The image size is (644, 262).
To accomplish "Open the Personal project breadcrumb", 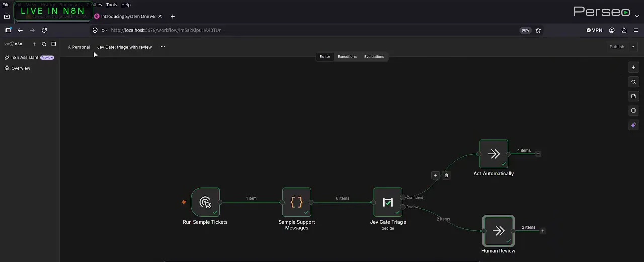I will point(78,47).
